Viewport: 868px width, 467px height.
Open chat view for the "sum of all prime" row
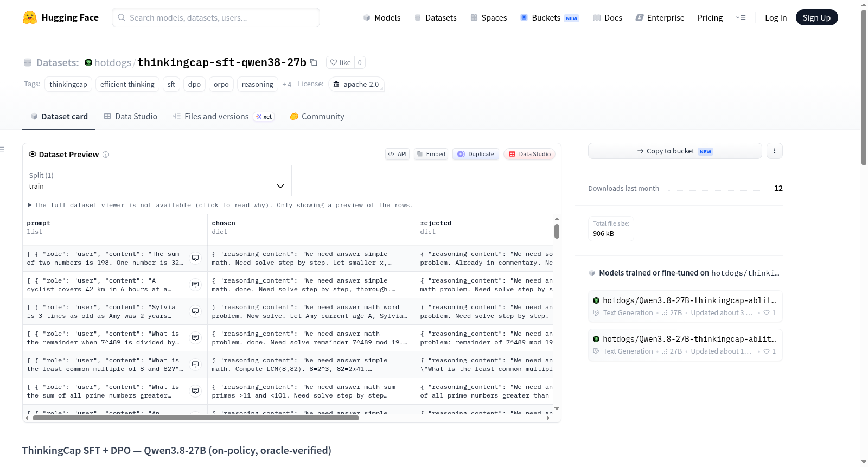tap(195, 391)
